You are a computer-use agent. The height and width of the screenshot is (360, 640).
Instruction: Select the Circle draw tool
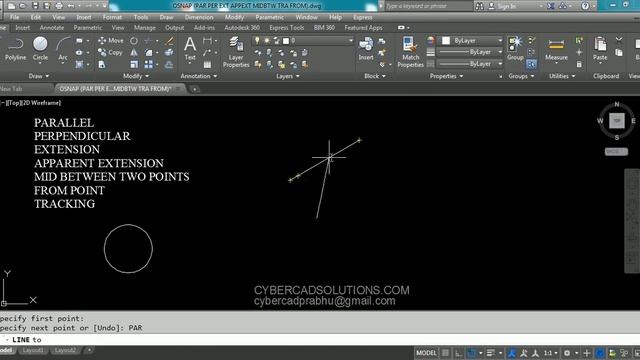click(40, 49)
